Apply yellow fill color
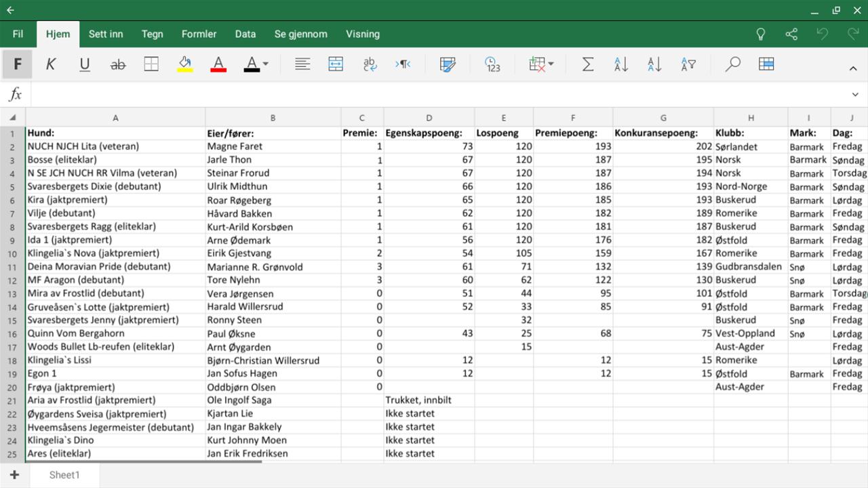The height and width of the screenshot is (488, 868). (184, 64)
